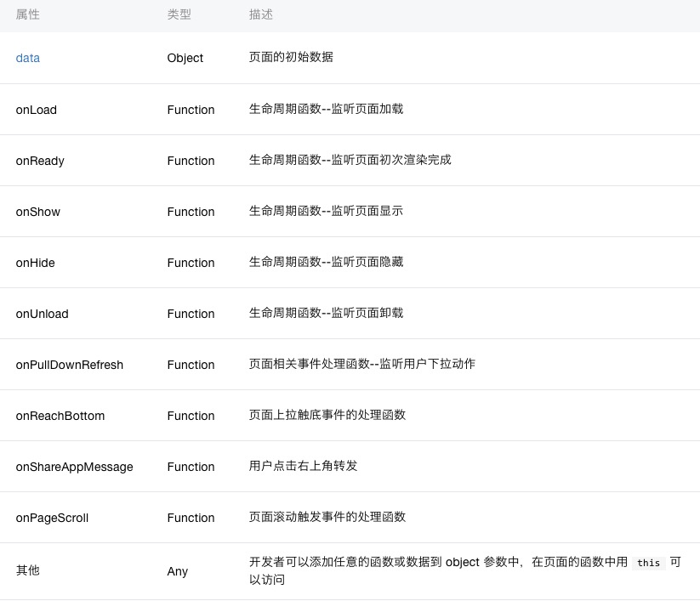Click the 描述 column header

(261, 14)
